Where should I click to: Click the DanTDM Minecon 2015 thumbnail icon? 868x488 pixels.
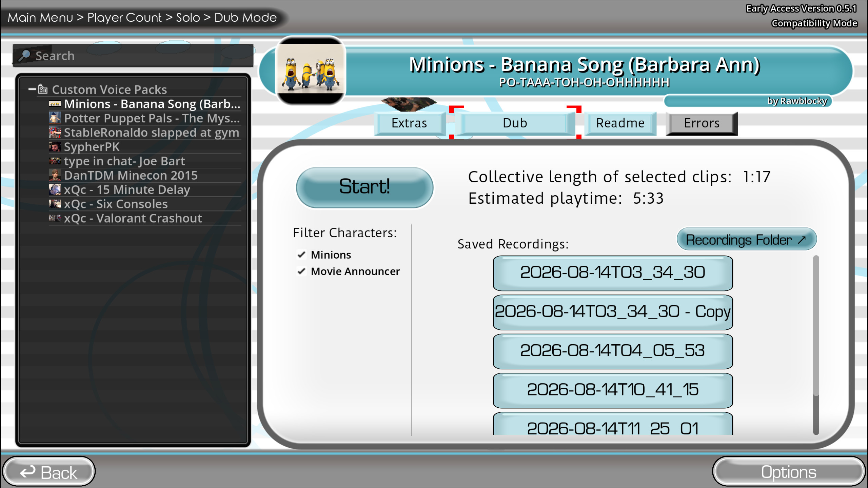[55, 175]
